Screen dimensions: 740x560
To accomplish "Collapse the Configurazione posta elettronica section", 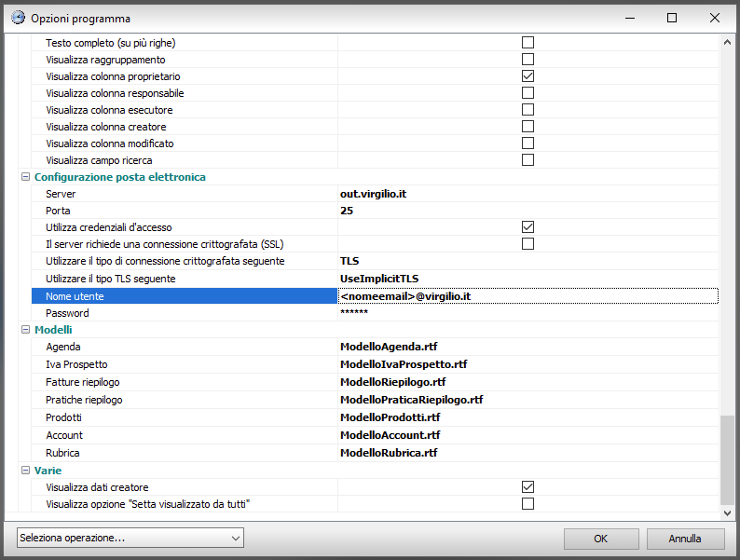I will (x=25, y=177).
